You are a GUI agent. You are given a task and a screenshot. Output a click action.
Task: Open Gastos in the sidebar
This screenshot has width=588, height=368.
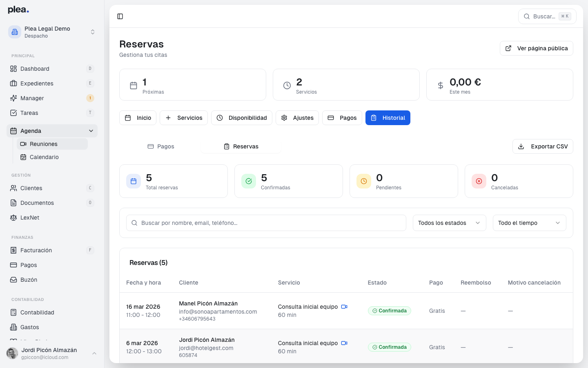coord(52,327)
